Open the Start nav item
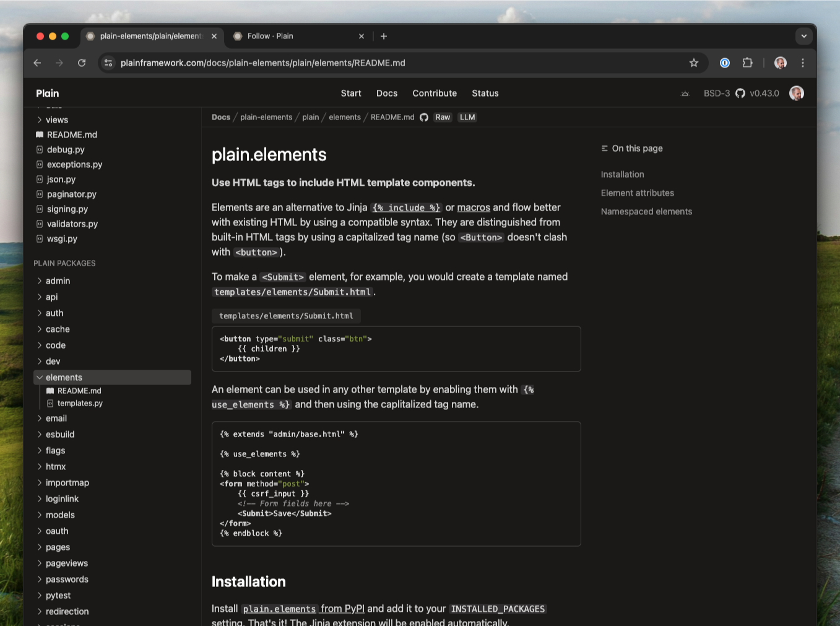 coord(351,93)
